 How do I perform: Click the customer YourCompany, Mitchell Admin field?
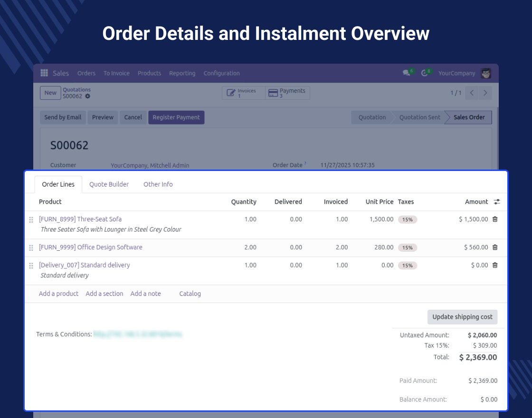(150, 165)
